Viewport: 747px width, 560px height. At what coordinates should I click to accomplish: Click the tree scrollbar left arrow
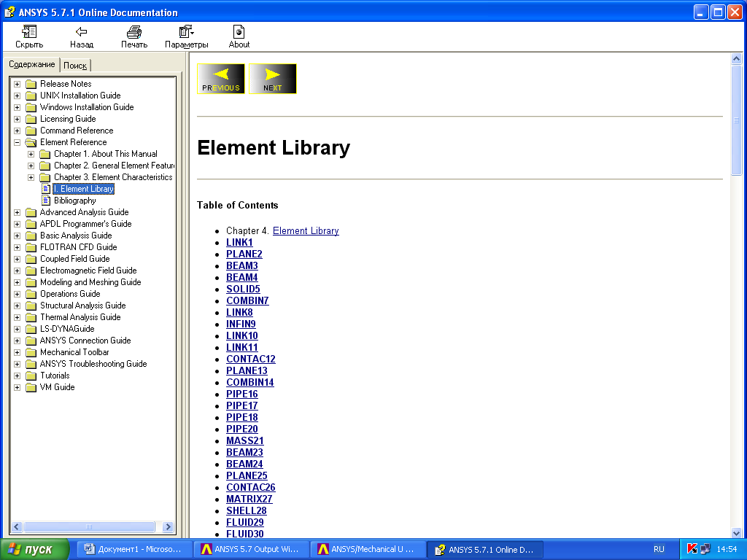[x=17, y=526]
